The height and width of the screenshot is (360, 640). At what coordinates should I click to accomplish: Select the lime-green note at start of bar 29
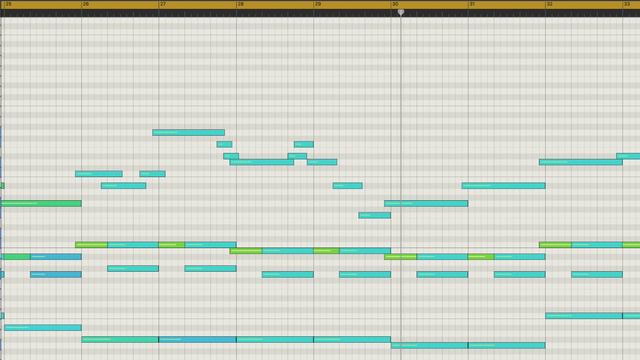point(326,251)
